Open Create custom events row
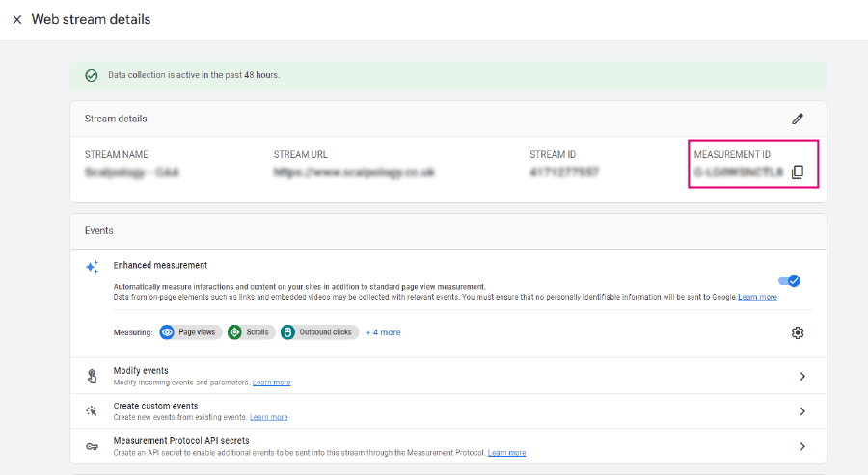Screen dimensions: 868x475 (448, 410)
